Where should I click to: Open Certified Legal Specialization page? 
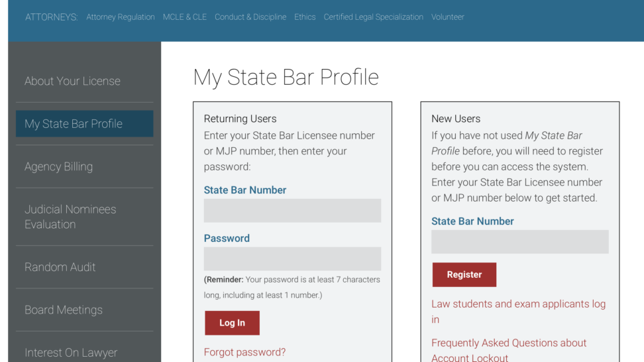373,17
